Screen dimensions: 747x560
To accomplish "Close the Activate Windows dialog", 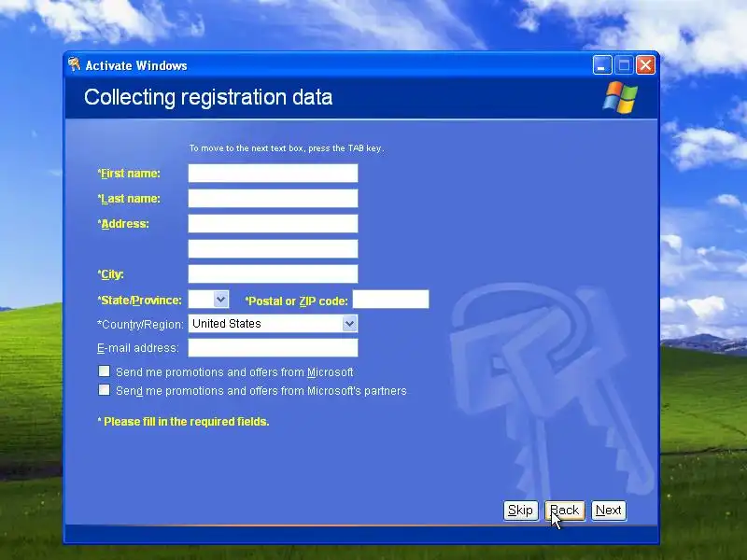I will pos(645,65).
